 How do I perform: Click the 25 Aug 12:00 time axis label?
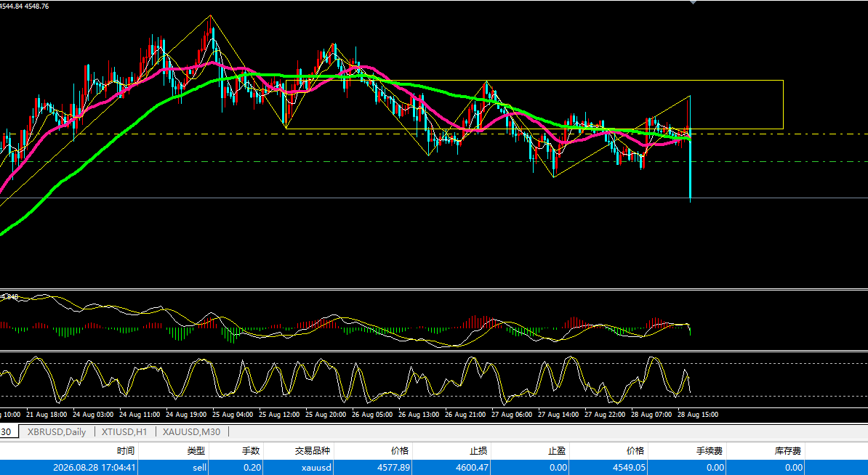point(279,414)
